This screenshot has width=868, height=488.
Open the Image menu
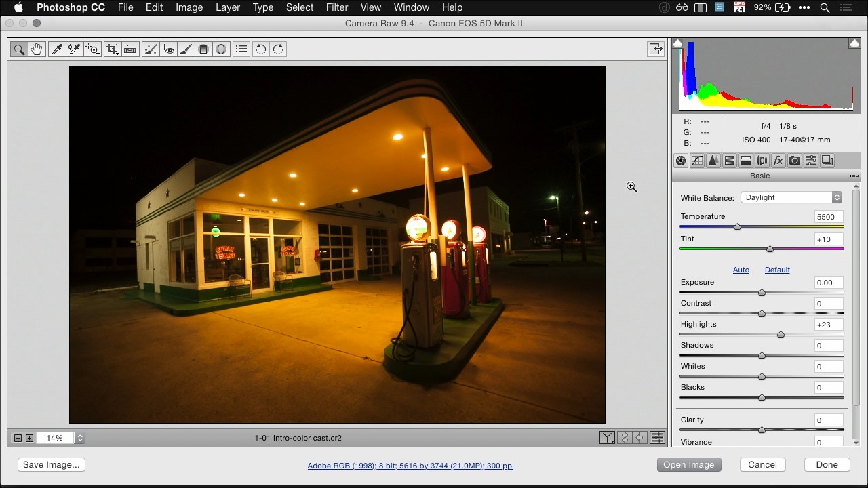189,7
